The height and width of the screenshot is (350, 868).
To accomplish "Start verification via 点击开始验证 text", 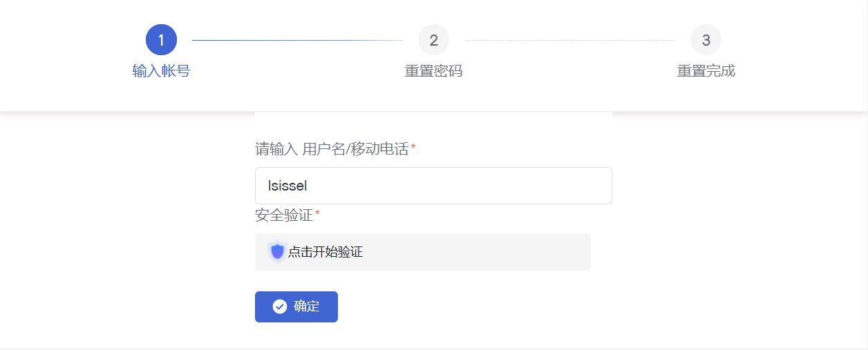I will pyautogui.click(x=325, y=252).
